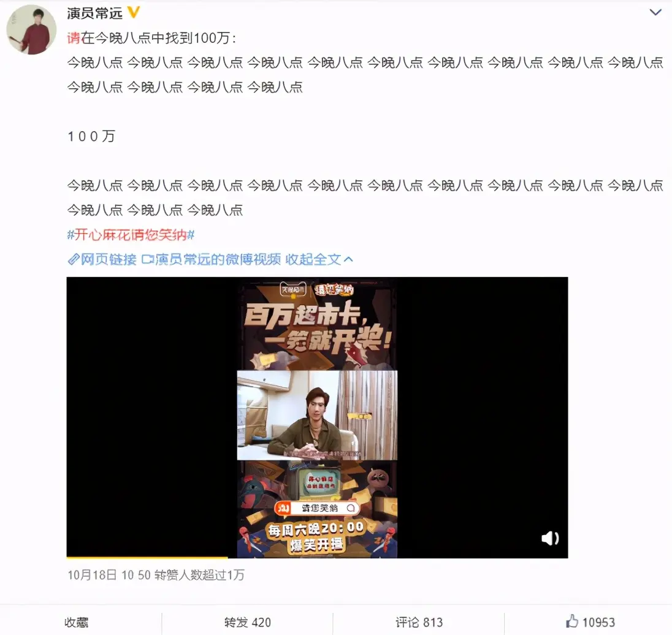Play the video by clicking its frame

[x=317, y=417]
